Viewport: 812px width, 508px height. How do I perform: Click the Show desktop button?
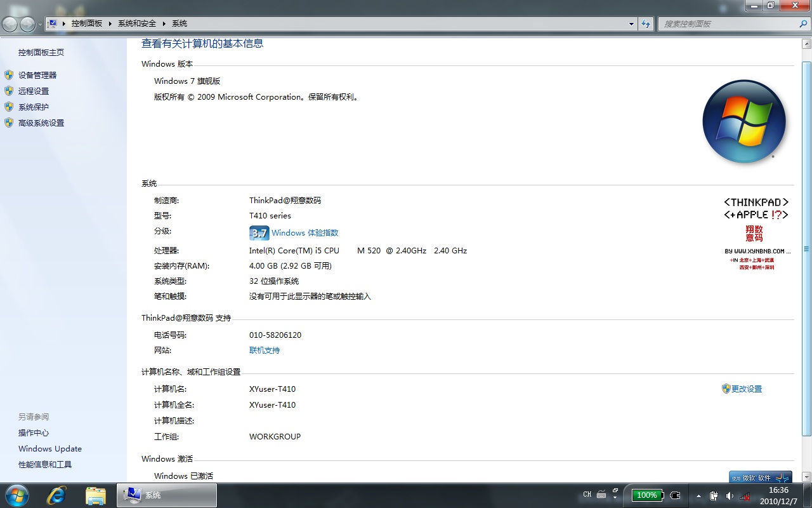click(x=806, y=495)
